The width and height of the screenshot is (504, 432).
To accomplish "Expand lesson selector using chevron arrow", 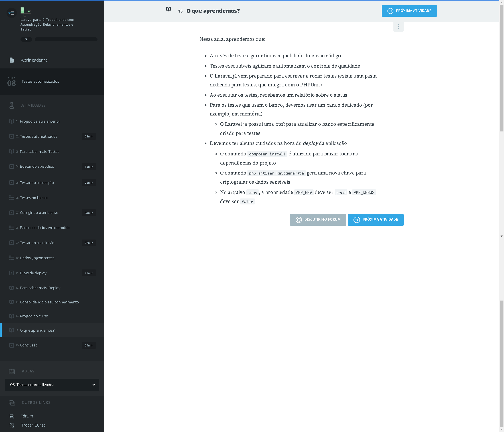I will click(94, 385).
